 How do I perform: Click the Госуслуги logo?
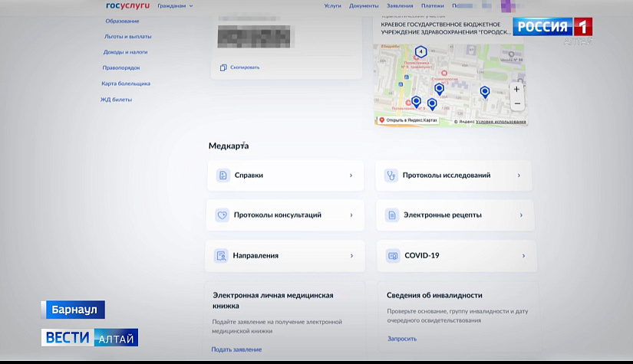[127, 5]
